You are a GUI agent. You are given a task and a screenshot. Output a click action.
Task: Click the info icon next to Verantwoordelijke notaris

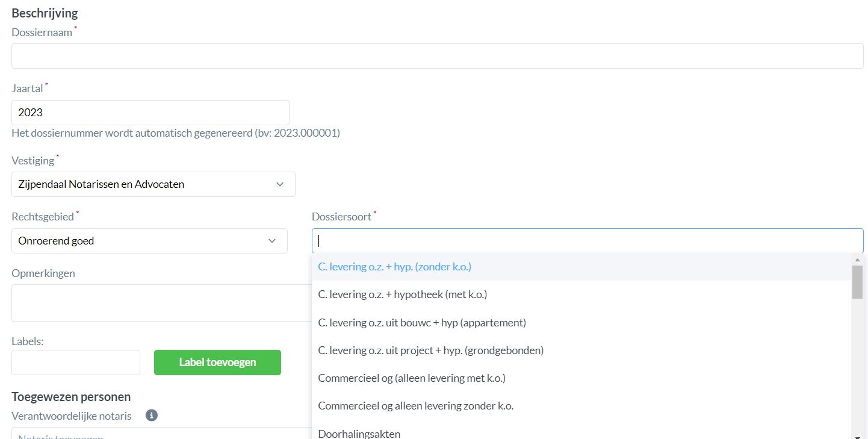click(x=152, y=415)
